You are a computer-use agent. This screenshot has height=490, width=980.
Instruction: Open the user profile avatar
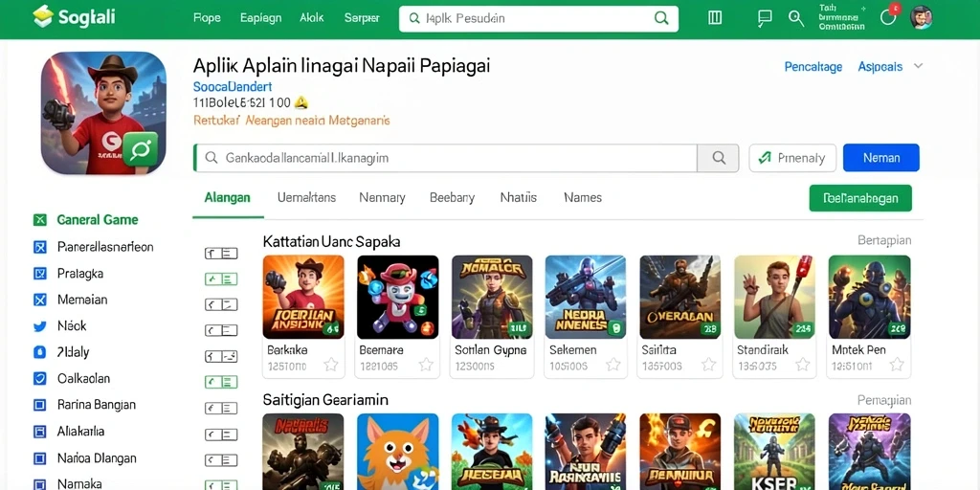pos(922,17)
